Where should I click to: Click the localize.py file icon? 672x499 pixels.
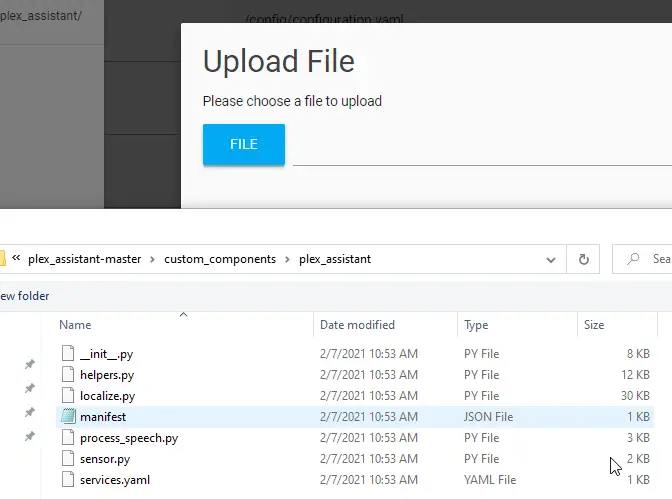68,395
